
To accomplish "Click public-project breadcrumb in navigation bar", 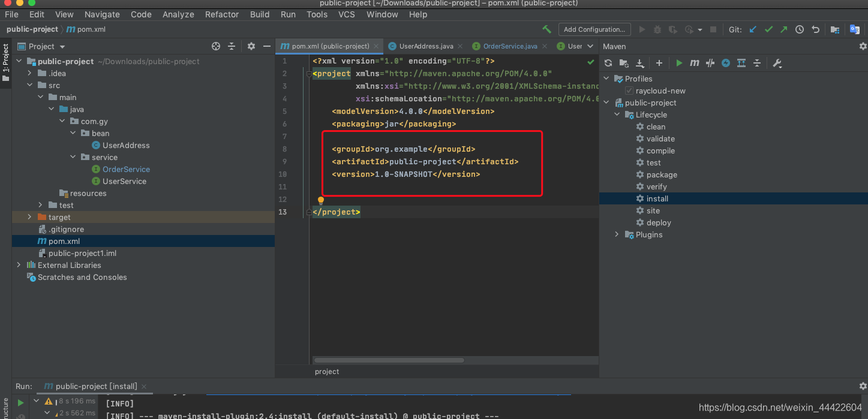I will click(x=32, y=29).
